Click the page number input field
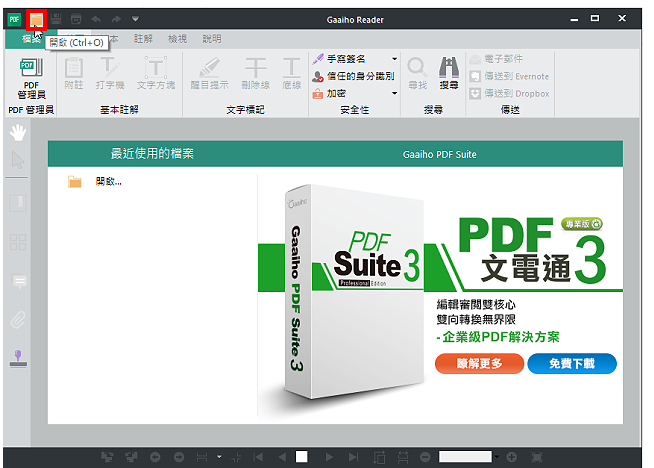Image resolution: width=654 pixels, height=468 pixels. pyautogui.click(x=302, y=457)
